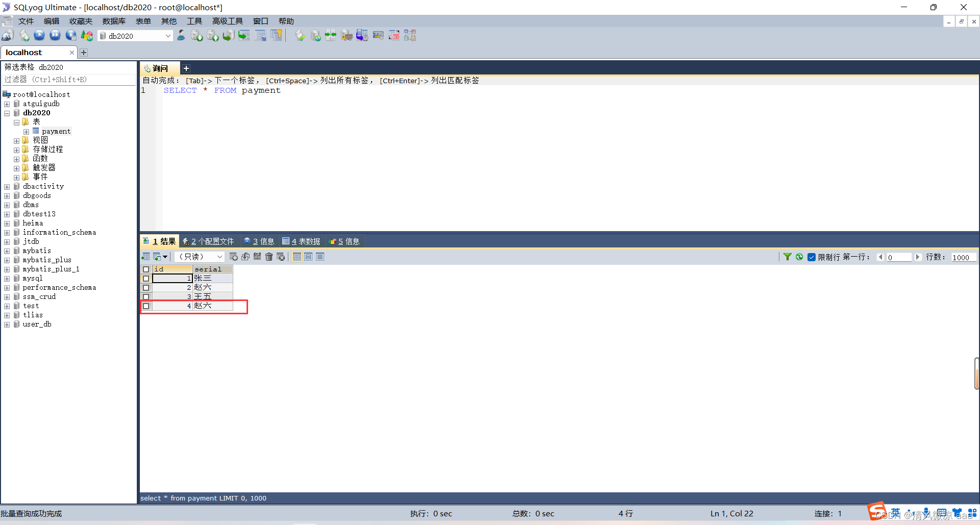Click the 过滤器 filter box

(69, 80)
